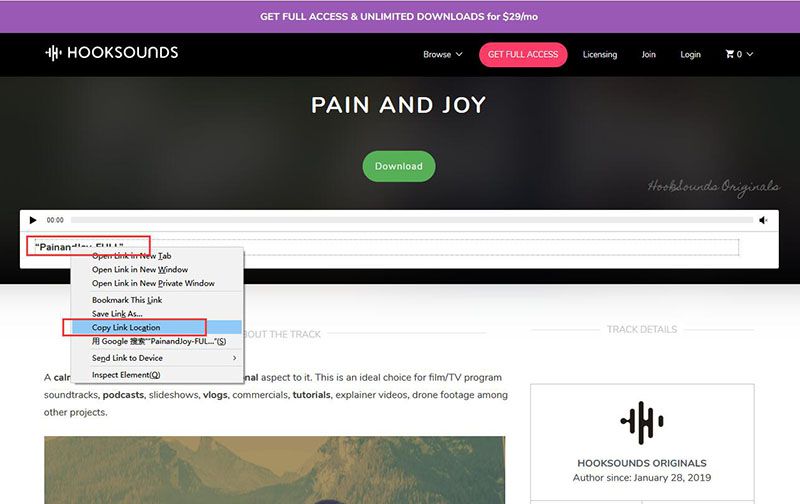This screenshot has height=504, width=800.
Task: Seek within the audio progress bar
Action: [412, 220]
